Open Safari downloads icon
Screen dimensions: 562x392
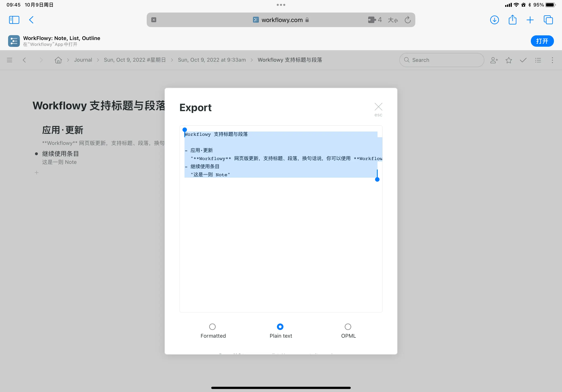[x=494, y=20]
